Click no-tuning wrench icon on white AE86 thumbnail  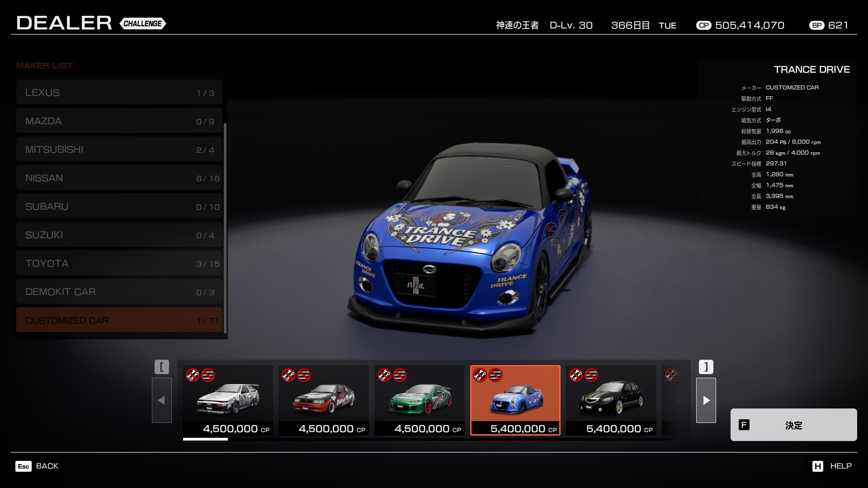point(193,375)
